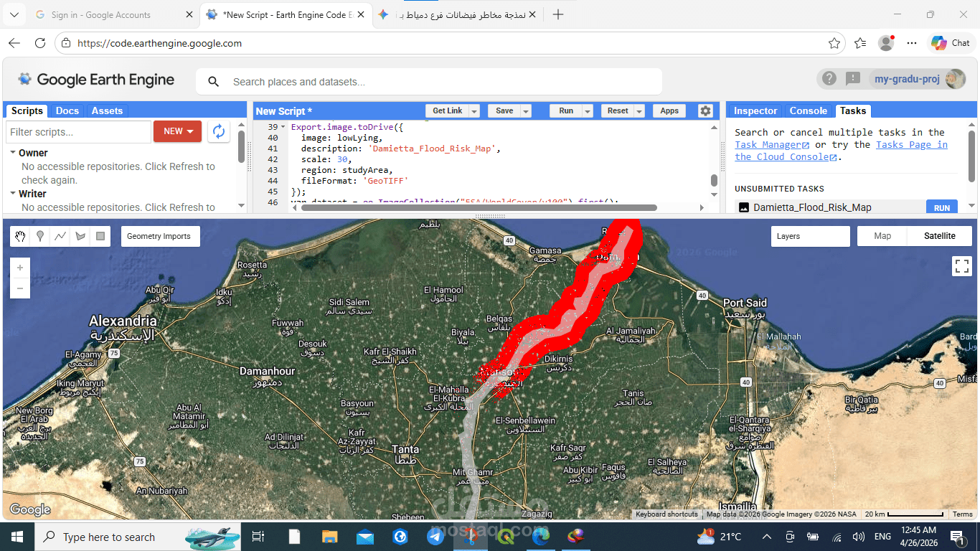Open the Run dropdown arrow
The image size is (980, 551).
588,110
